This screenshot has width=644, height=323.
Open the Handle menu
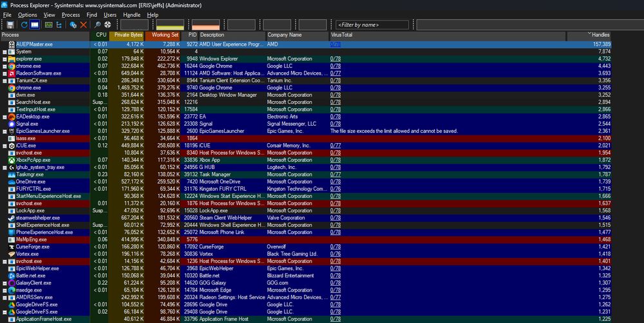tap(131, 15)
